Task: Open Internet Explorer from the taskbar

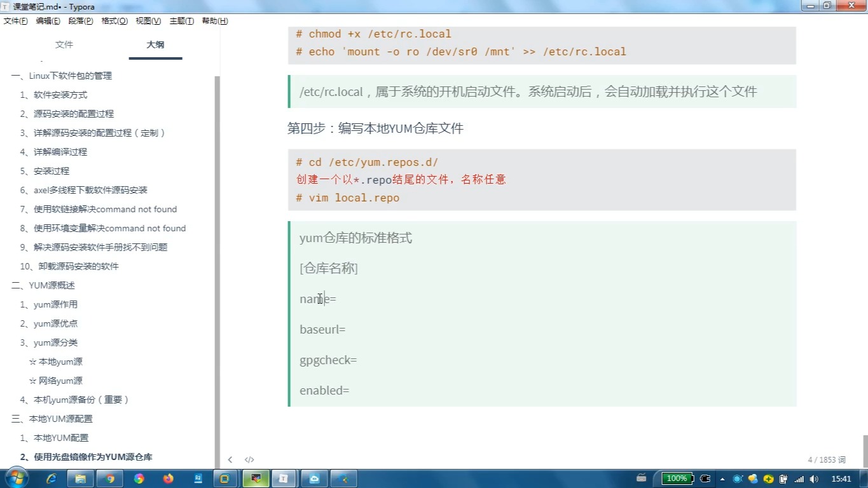Action: point(52,478)
